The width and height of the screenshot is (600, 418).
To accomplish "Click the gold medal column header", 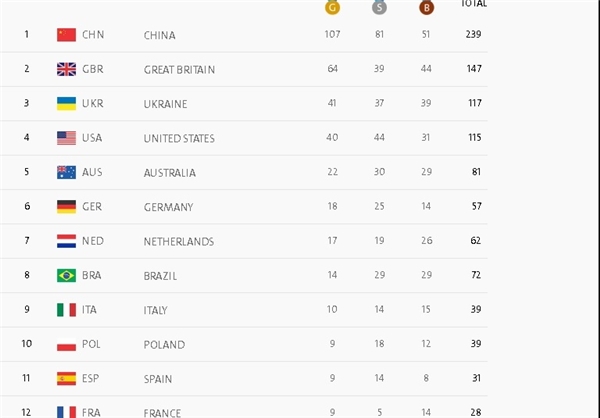I will point(332,8).
